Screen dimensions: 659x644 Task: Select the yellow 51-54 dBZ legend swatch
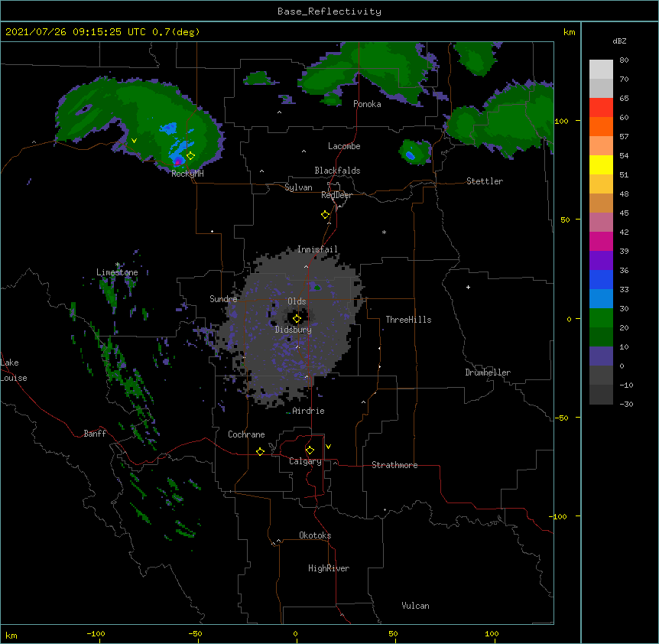click(x=601, y=164)
